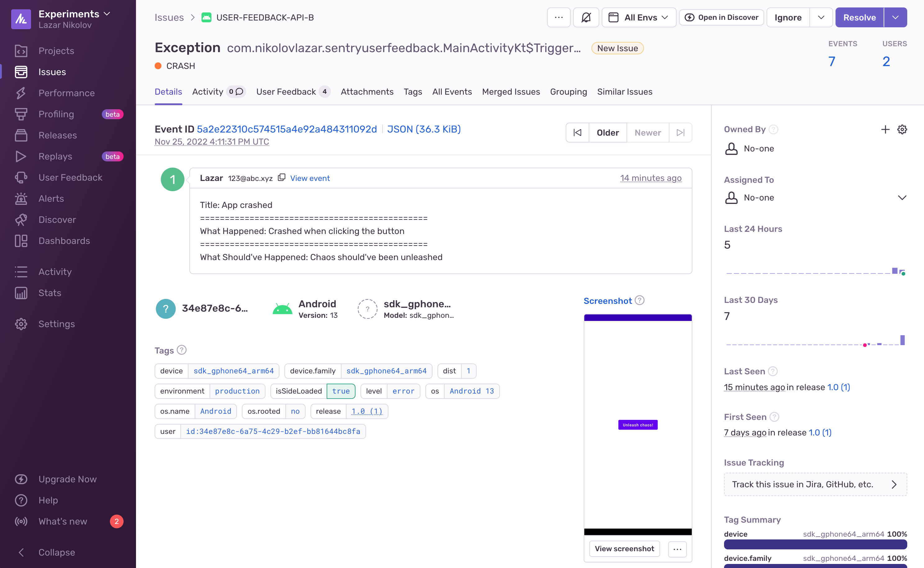This screenshot has height=568, width=924.
Task: Mute alerts with the crossed bell icon
Action: tap(586, 17)
